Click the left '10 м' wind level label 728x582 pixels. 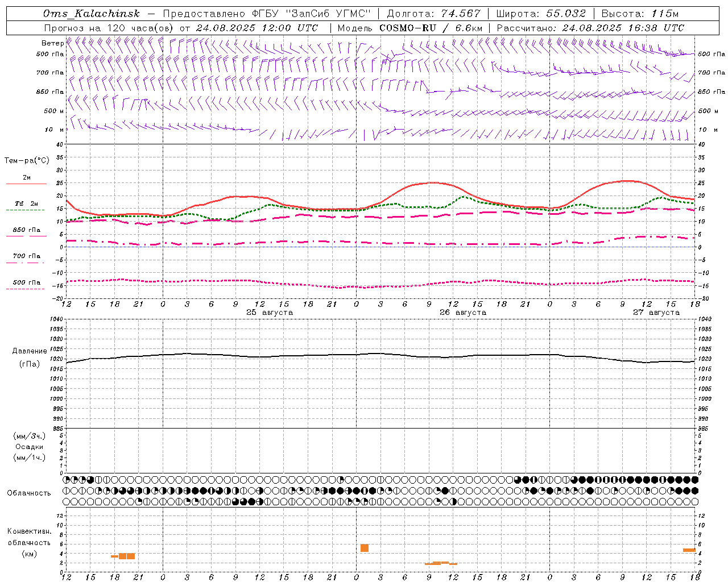[55, 130]
